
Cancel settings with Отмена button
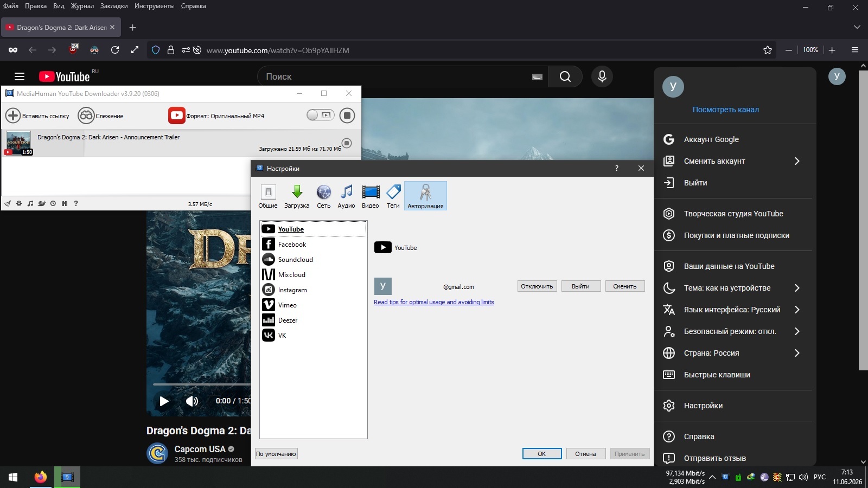pos(585,454)
